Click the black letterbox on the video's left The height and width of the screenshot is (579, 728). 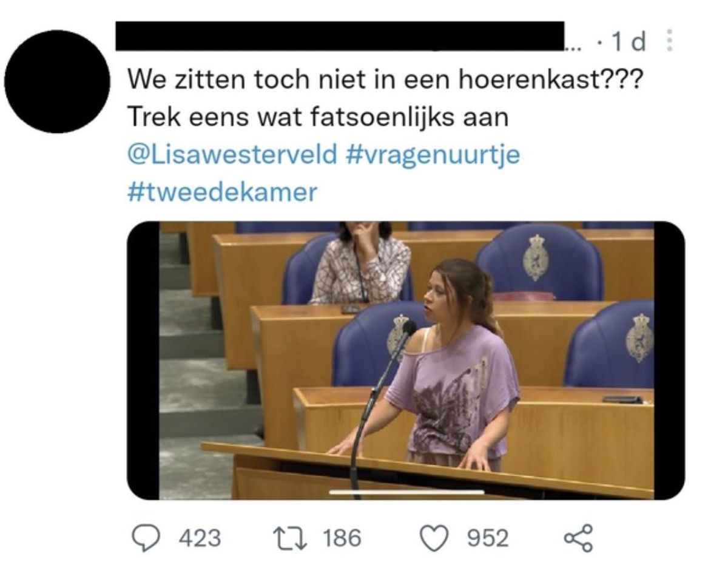[143, 360]
